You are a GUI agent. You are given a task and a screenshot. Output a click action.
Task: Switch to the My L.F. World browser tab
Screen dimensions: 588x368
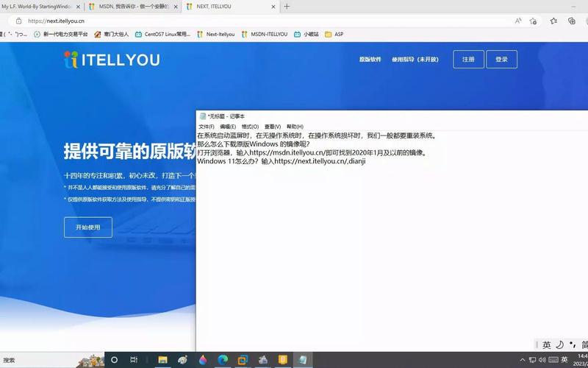click(x=37, y=7)
